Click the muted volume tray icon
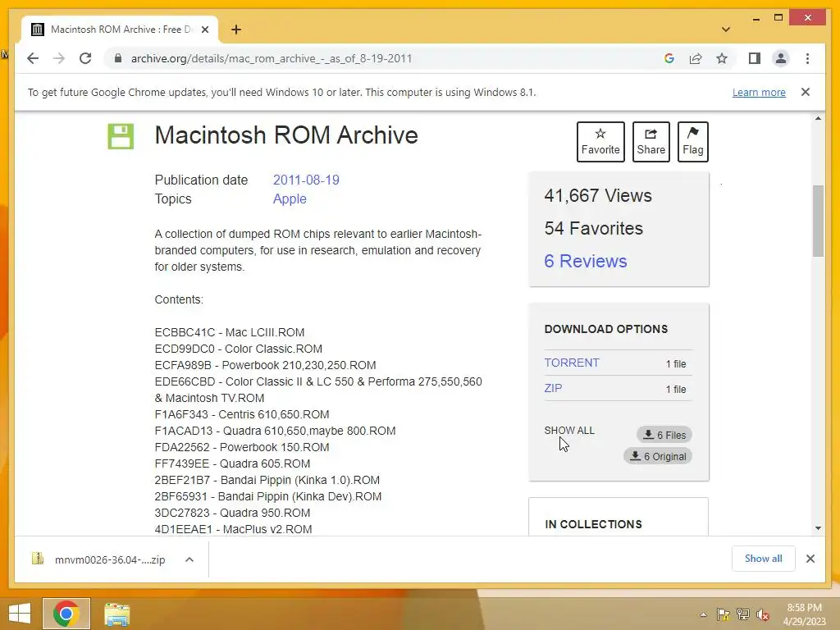The width and height of the screenshot is (840, 630). (762, 614)
